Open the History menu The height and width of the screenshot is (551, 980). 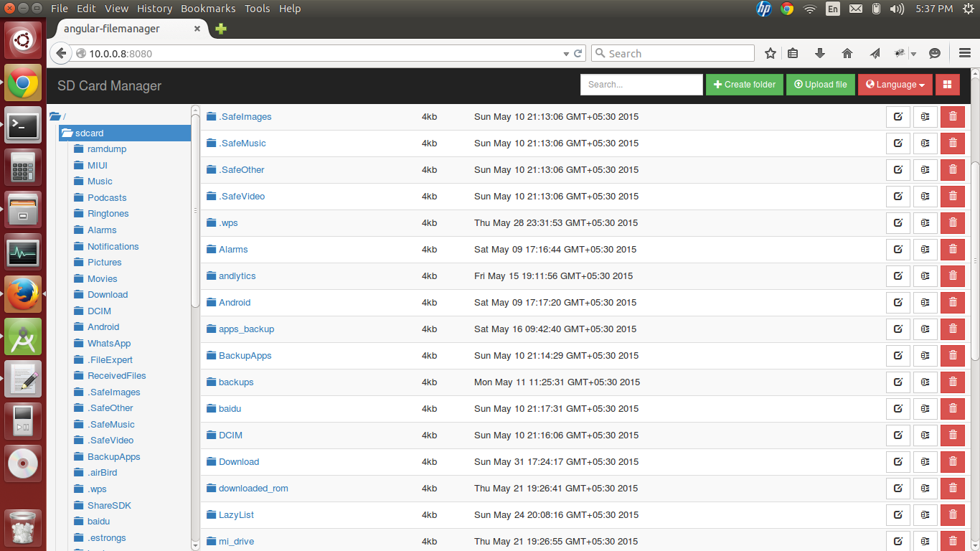click(154, 9)
